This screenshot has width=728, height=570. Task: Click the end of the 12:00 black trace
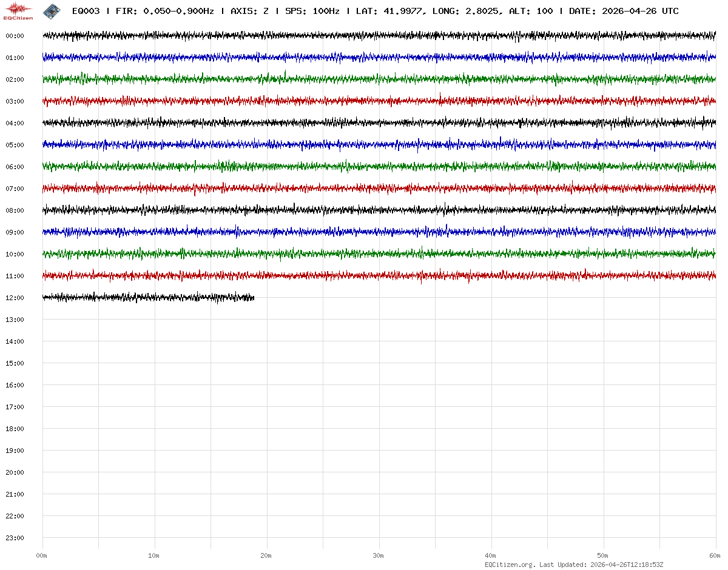click(x=252, y=297)
